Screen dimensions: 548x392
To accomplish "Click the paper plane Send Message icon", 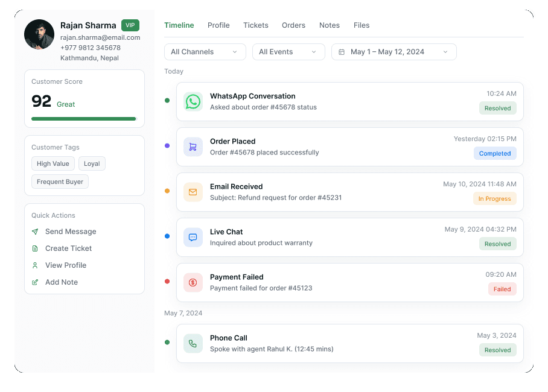I will [35, 232].
